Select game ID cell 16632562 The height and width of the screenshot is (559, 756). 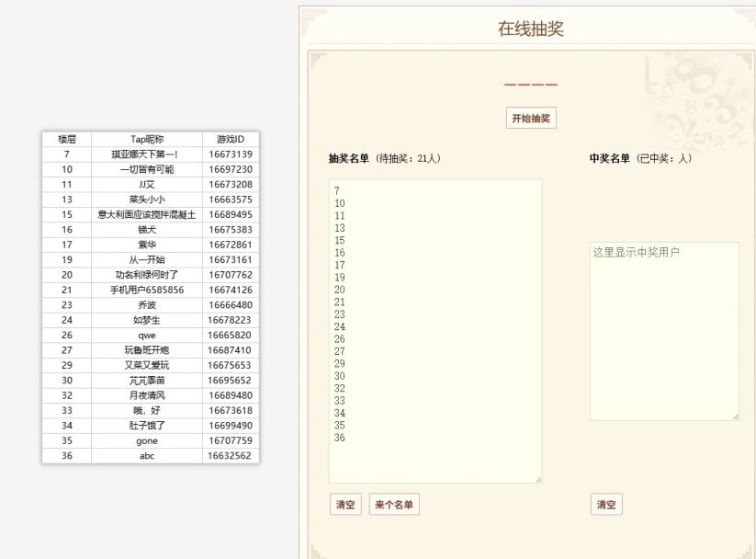pyautogui.click(x=230, y=455)
